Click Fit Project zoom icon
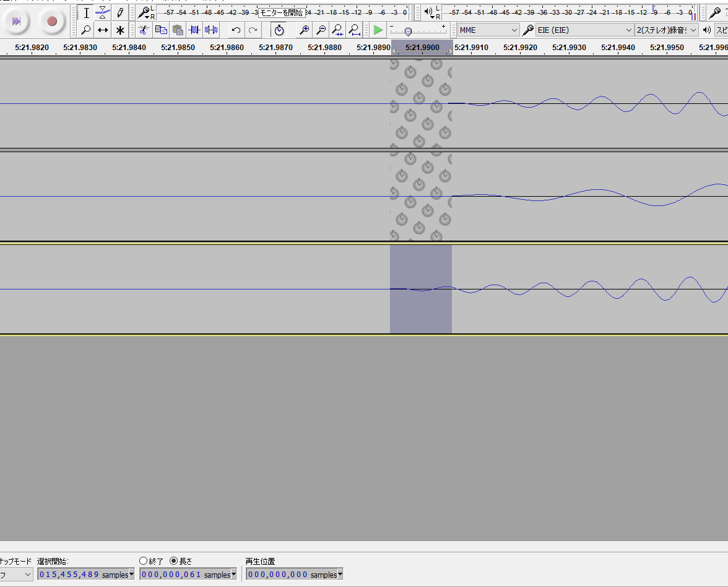Screen dimensions: 728x587 [354, 30]
